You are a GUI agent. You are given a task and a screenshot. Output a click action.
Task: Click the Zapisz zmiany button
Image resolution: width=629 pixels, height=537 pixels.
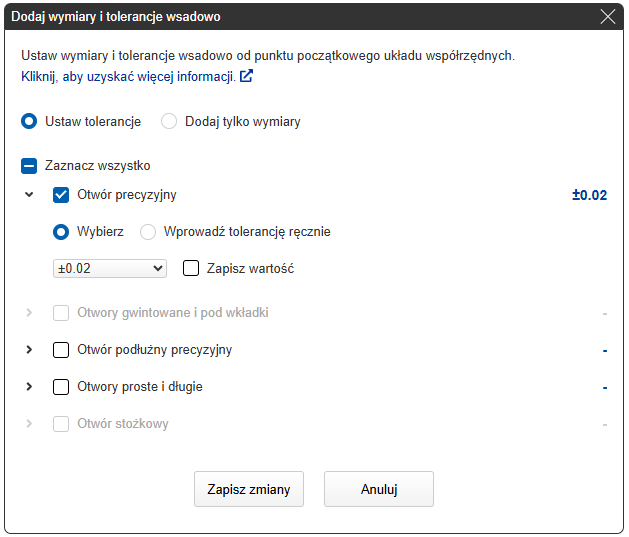coord(248,490)
